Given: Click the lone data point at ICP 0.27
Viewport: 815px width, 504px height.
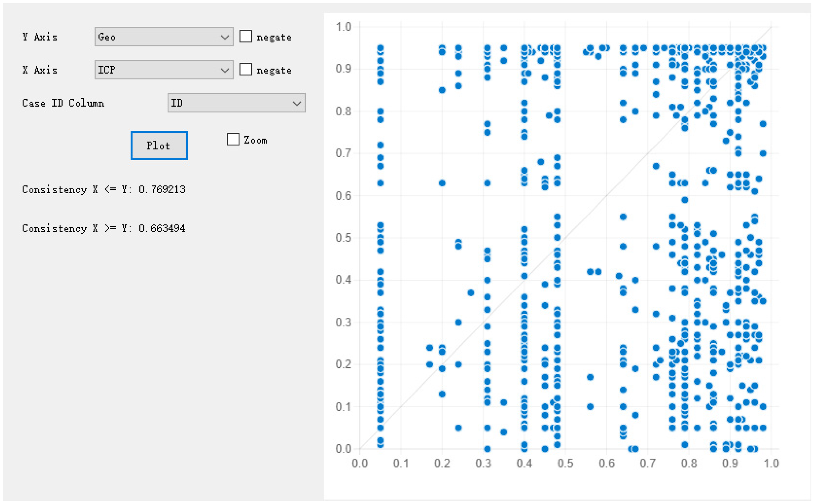Looking at the screenshot, I should click(471, 293).
